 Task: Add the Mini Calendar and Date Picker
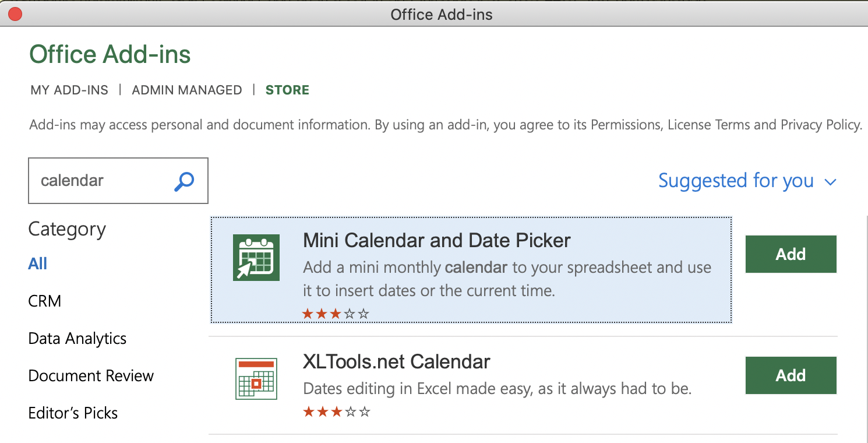(x=791, y=254)
